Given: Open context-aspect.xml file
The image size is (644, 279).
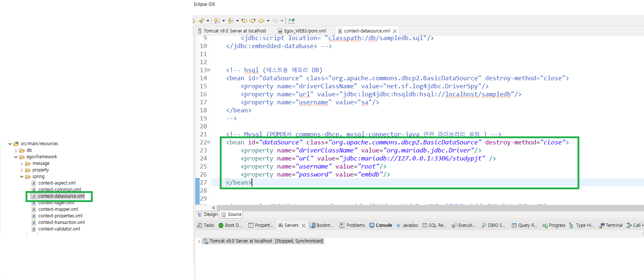Looking at the screenshot, I should click(54, 183).
